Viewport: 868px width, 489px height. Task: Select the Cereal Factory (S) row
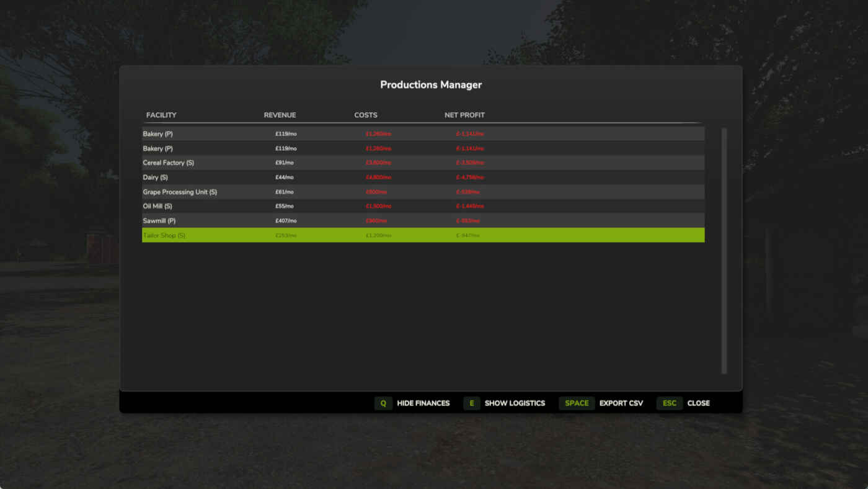[423, 163]
